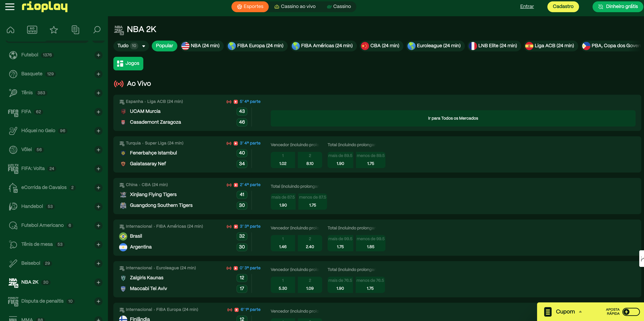The image size is (644, 321).
Task: Select the eCorrida de Cavalos icon
Action: click(x=13, y=188)
